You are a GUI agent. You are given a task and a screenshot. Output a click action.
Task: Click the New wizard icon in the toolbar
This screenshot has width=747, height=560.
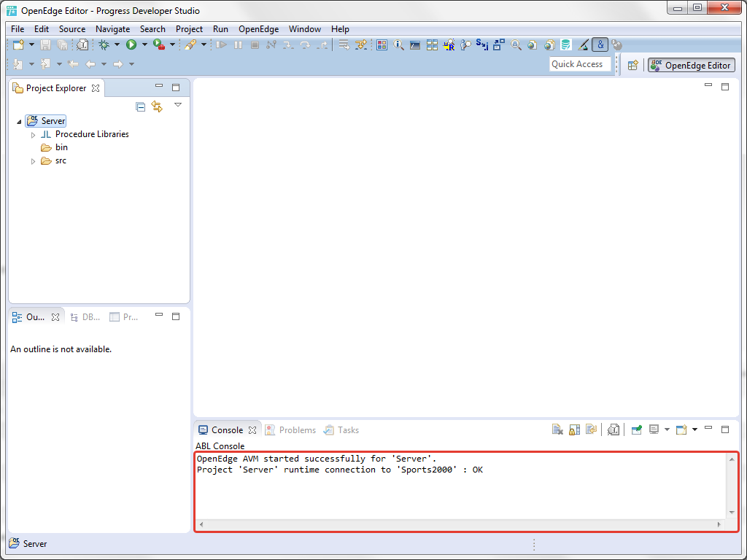tap(18, 44)
